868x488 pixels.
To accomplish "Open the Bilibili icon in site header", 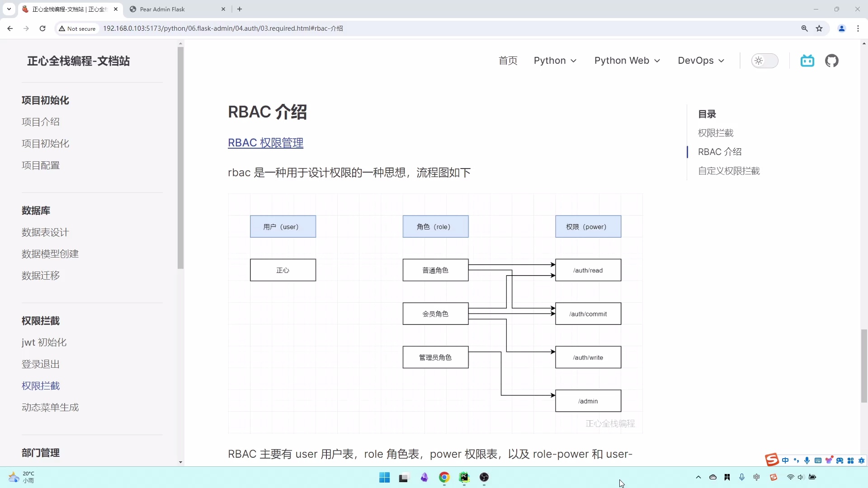I will 807,61.
